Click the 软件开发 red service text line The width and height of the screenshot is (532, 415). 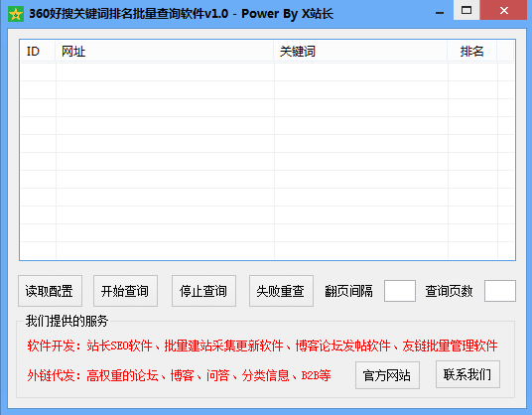(262, 346)
